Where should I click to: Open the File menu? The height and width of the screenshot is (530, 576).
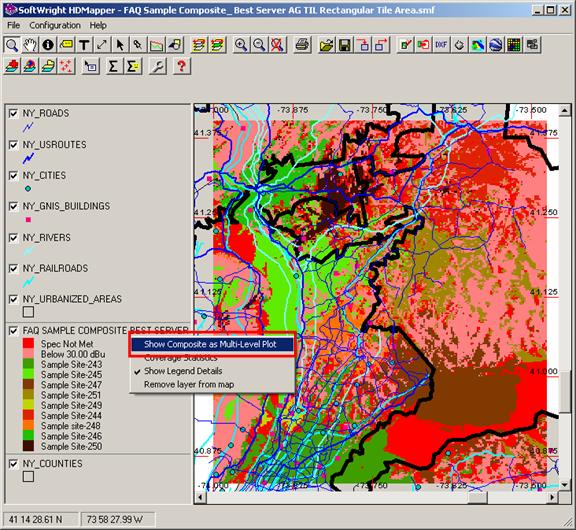14,25
